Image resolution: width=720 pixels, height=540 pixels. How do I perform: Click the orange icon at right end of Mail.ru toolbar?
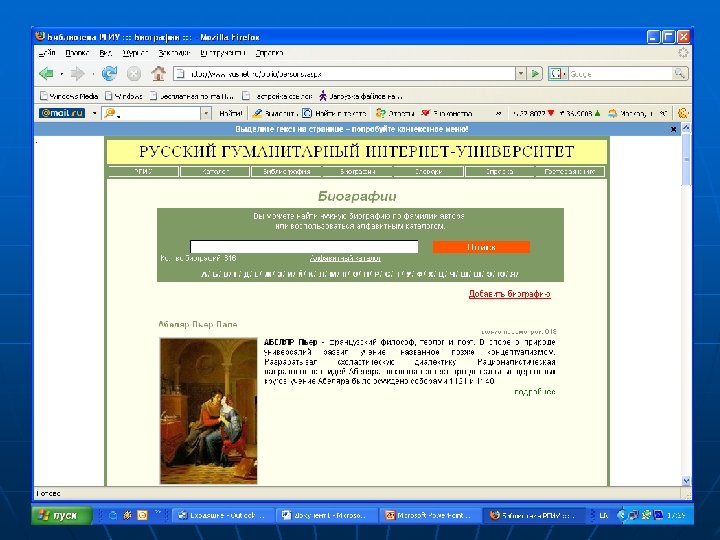pos(683,113)
